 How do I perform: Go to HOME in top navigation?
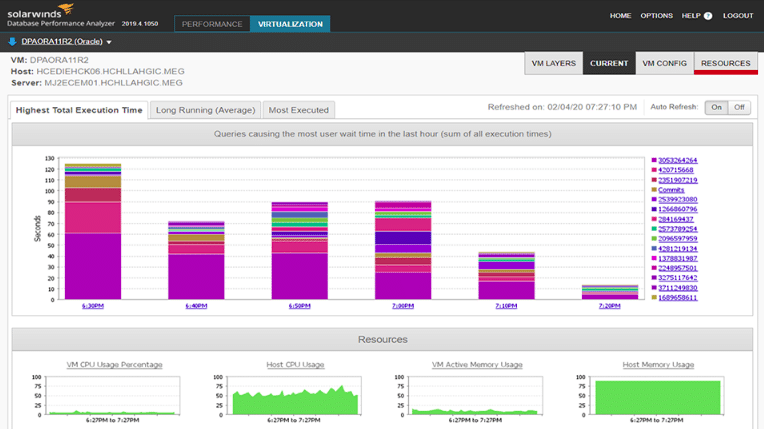coord(620,16)
